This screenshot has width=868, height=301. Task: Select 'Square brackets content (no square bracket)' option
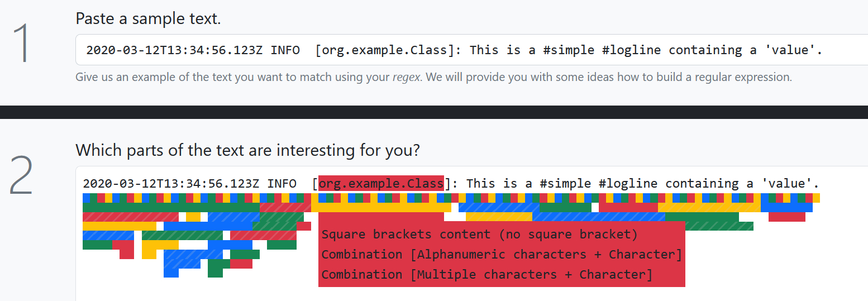tap(479, 235)
